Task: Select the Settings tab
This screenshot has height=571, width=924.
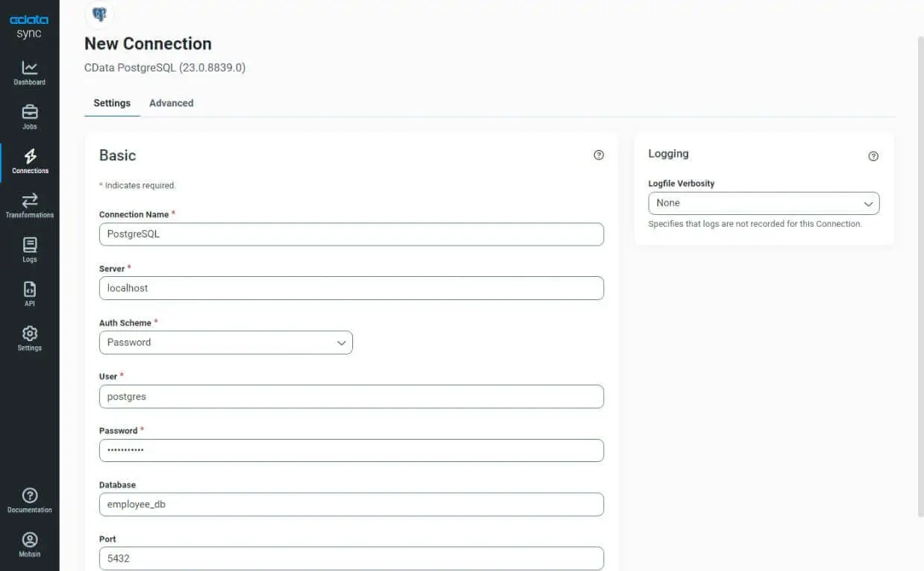Action: [111, 103]
